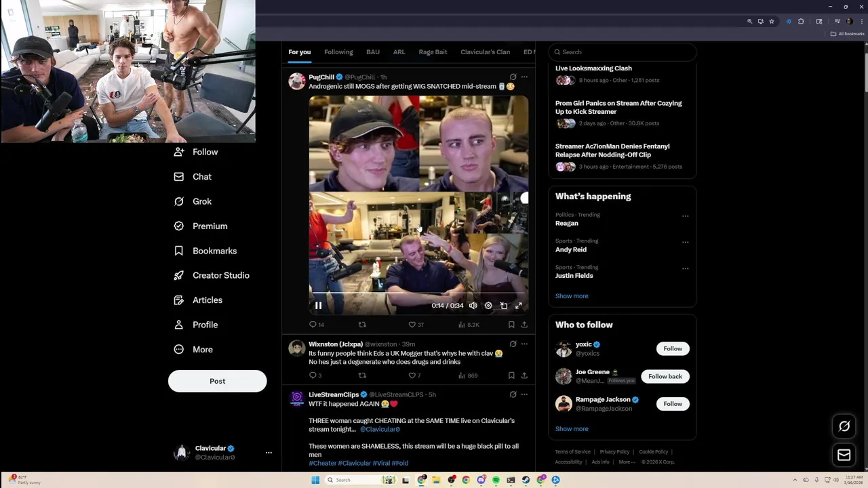Follow yoxic
This screenshot has width=868, height=488.
pos(673,348)
